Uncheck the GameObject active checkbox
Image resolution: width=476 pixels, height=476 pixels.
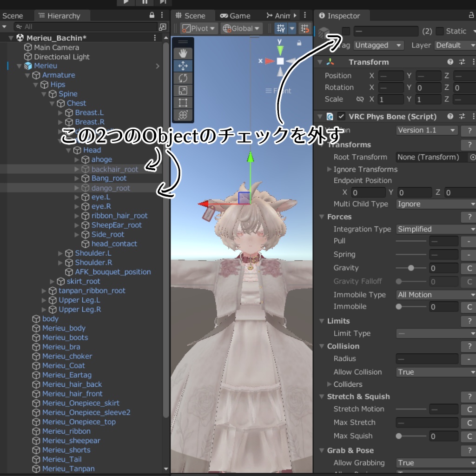point(346,31)
